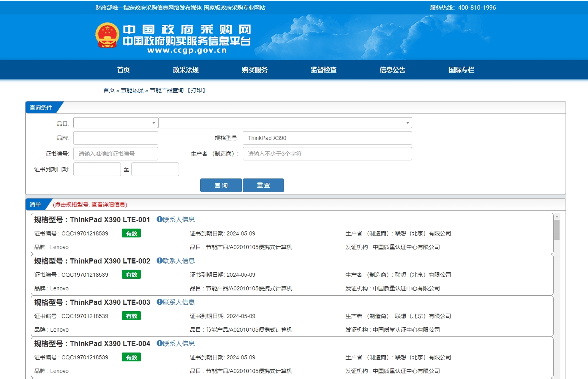Click 首页 breadcrumb link
588x379 pixels.
click(109, 90)
